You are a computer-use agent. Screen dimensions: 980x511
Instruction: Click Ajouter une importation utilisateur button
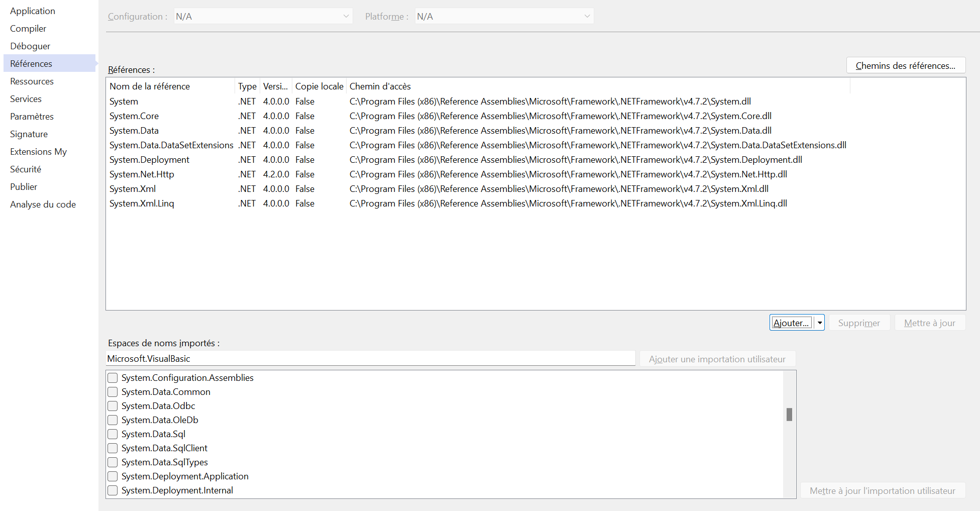point(717,359)
